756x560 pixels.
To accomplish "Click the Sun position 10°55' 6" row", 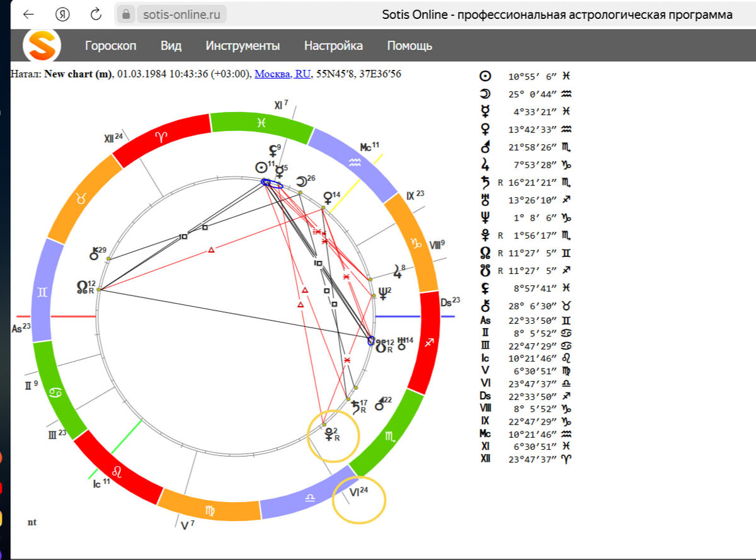I will click(525, 76).
